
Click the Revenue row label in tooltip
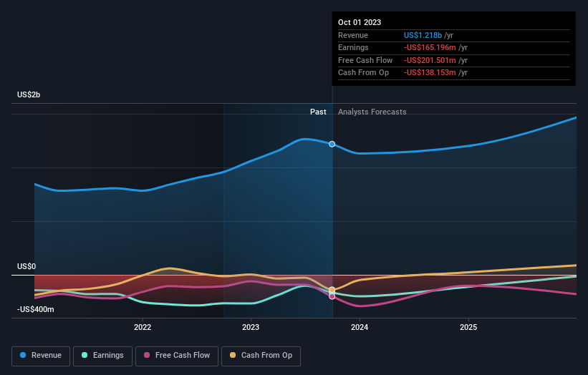coord(353,35)
